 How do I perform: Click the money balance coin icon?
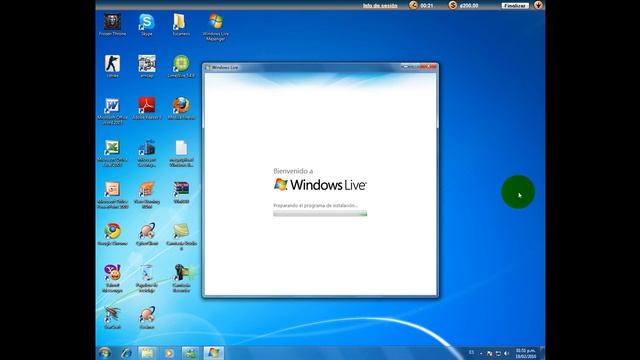pos(453,5)
